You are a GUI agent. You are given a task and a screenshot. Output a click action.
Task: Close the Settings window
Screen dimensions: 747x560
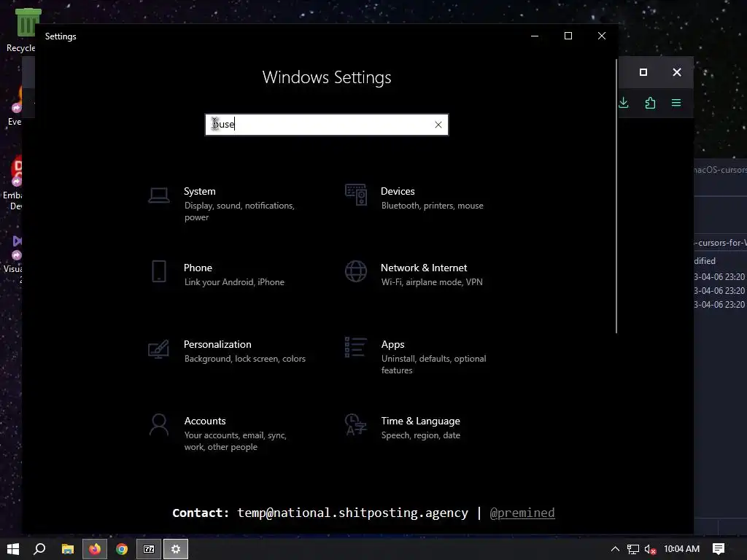click(x=602, y=36)
